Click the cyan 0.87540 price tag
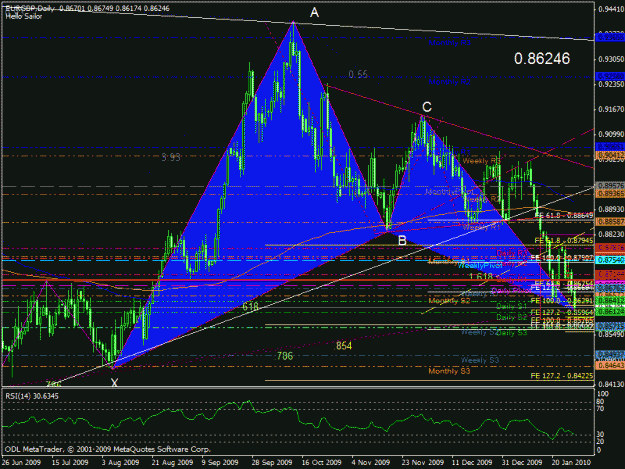The width and height of the screenshot is (625, 469). point(610,260)
